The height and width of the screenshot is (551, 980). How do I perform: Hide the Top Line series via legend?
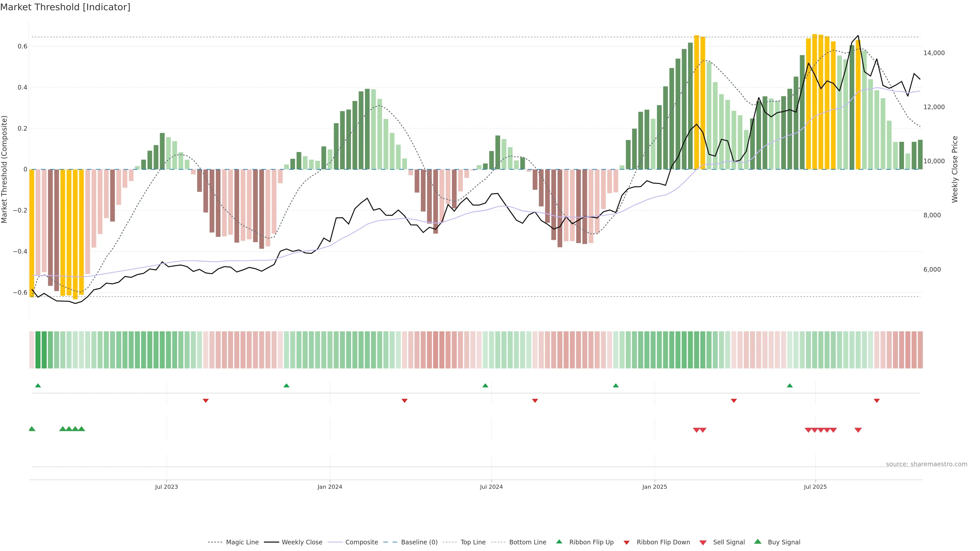click(x=473, y=542)
